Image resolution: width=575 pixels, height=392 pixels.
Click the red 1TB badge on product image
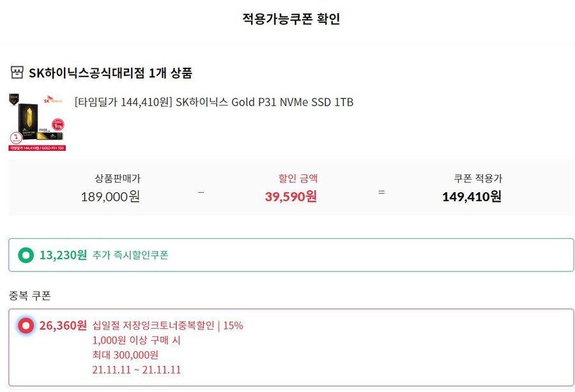click(x=58, y=125)
